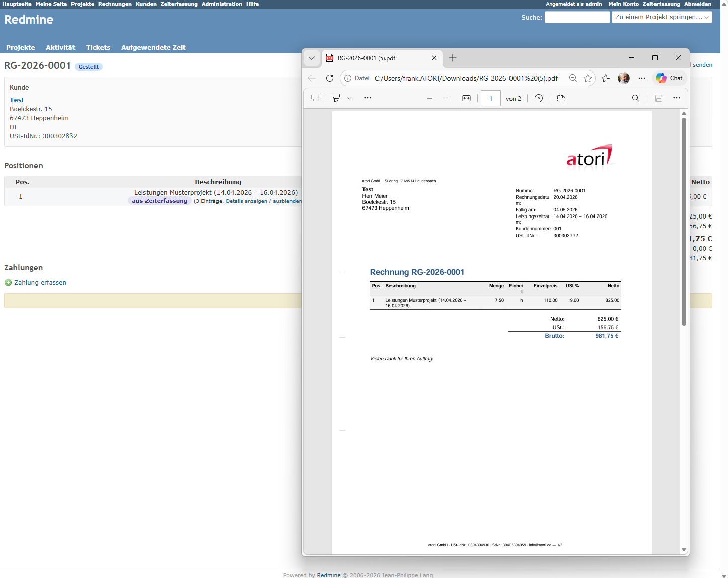
Task: Open the Administration menu
Action: 222,4
